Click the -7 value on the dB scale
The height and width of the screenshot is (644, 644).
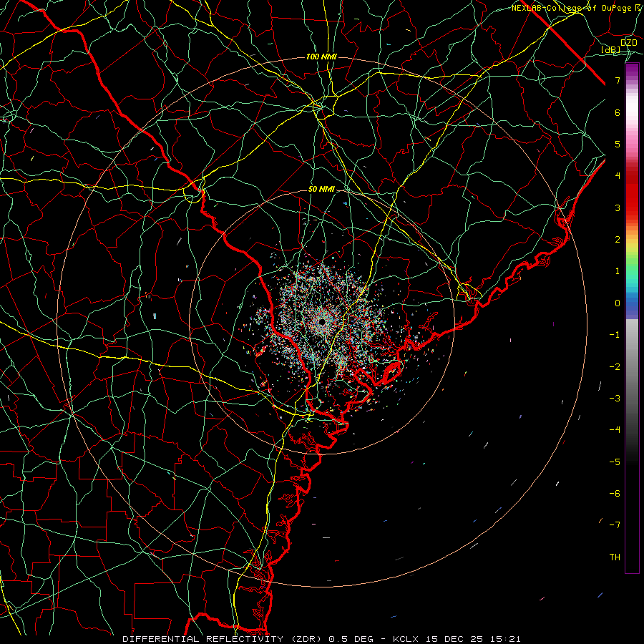click(x=615, y=525)
